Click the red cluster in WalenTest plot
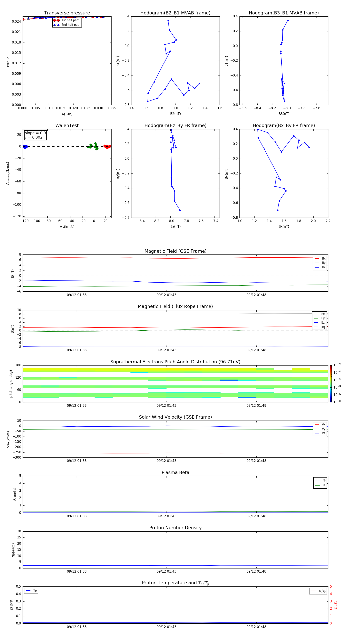 (x=107, y=147)
